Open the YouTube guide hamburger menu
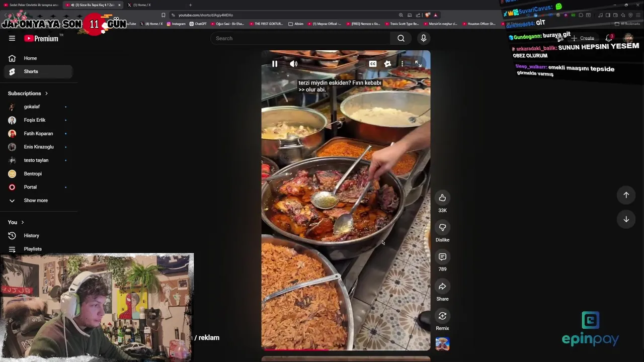Viewport: 644px width, 362px height. click(x=12, y=38)
